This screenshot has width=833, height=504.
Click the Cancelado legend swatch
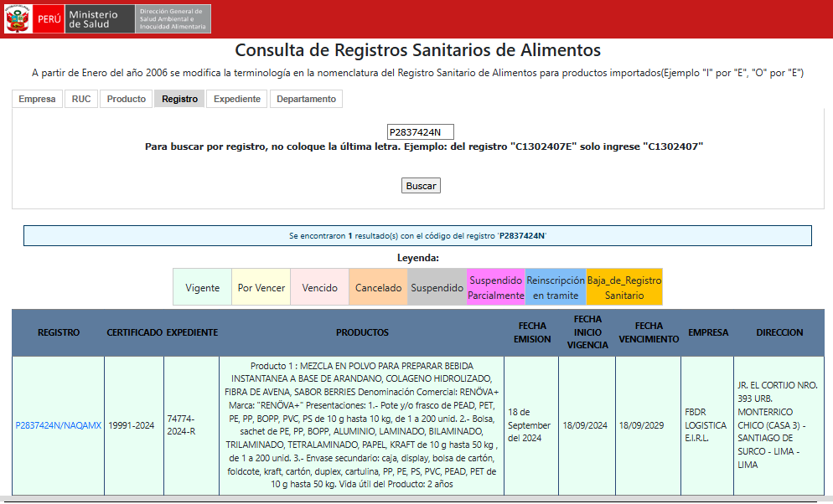[x=378, y=287]
